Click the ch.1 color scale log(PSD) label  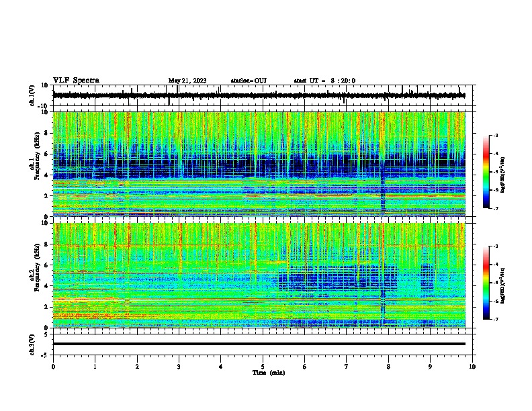pos(503,175)
